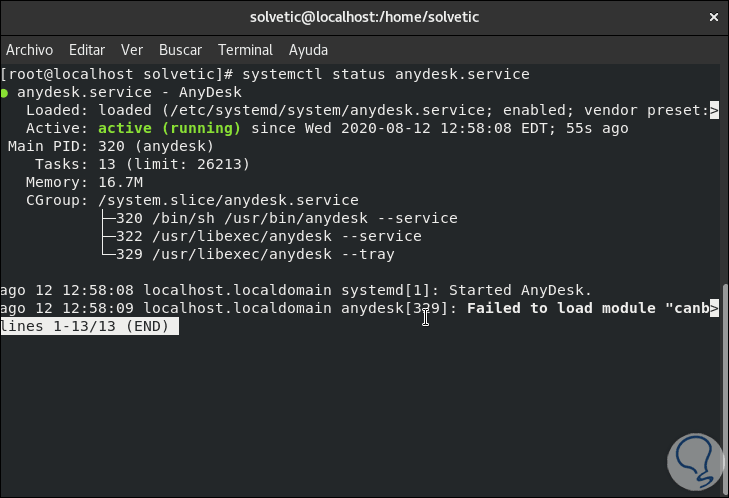Open the Terminal menu
The height and width of the screenshot is (498, 729).
245,49
